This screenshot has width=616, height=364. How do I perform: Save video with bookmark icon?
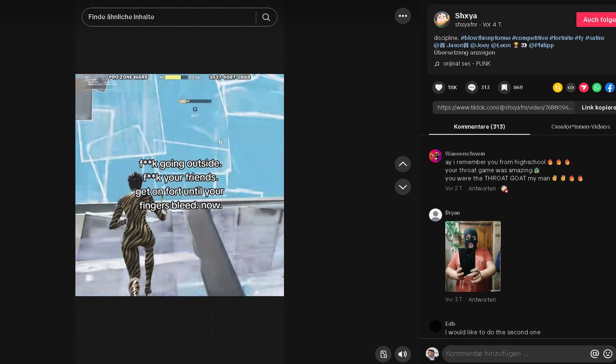[505, 88]
